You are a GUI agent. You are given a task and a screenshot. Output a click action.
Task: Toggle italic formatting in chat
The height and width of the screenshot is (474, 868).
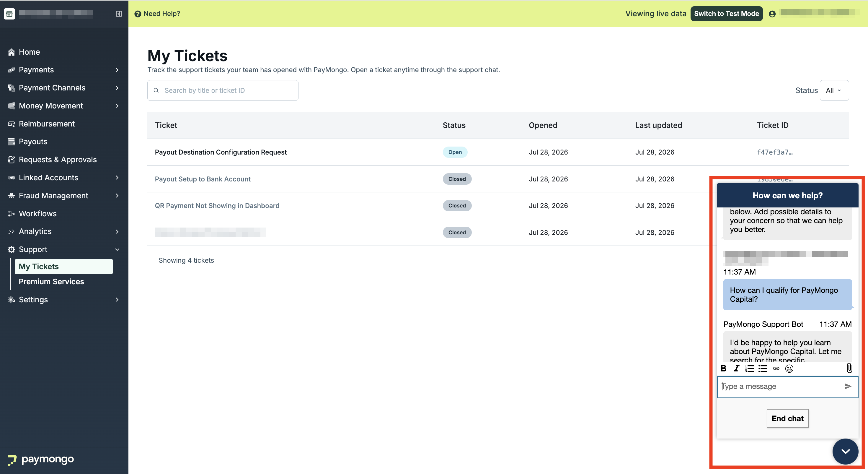[737, 369]
